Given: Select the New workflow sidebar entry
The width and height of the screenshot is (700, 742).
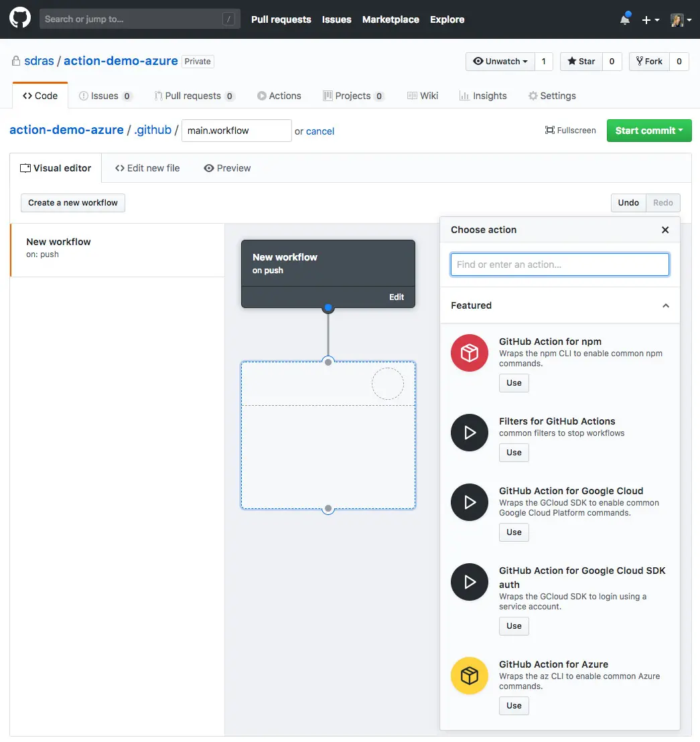Looking at the screenshot, I should [117, 250].
